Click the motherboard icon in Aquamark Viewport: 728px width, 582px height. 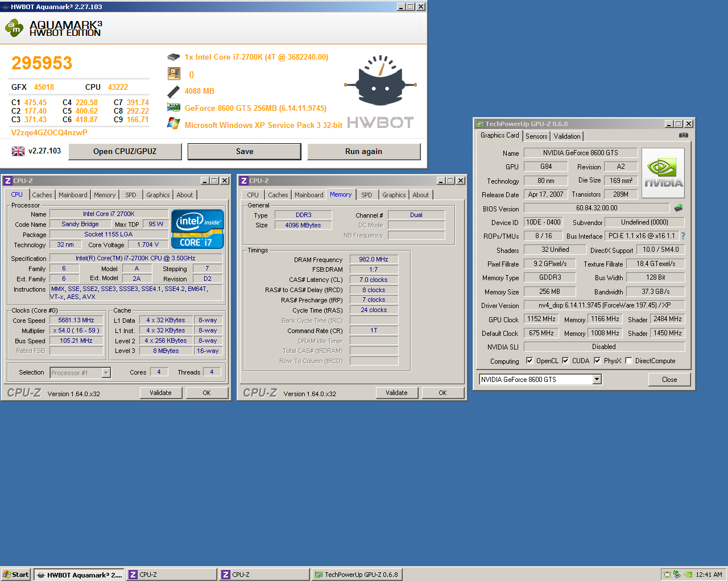(x=173, y=74)
